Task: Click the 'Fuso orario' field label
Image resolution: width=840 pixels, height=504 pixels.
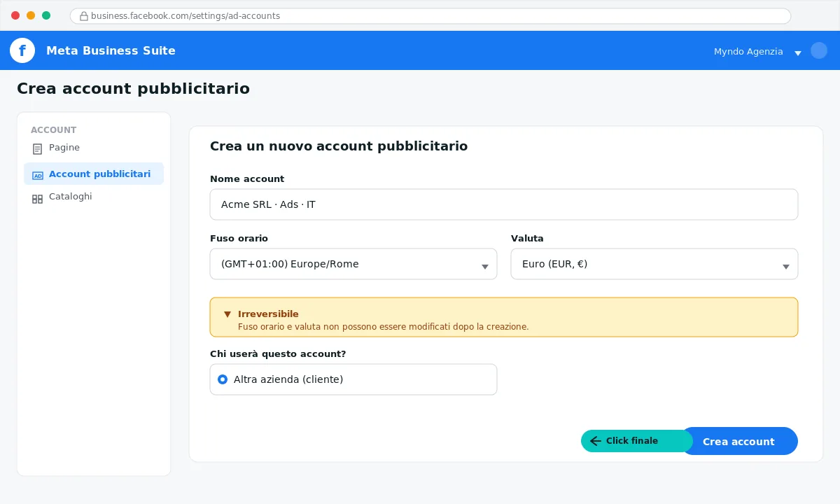Action: [x=239, y=239]
